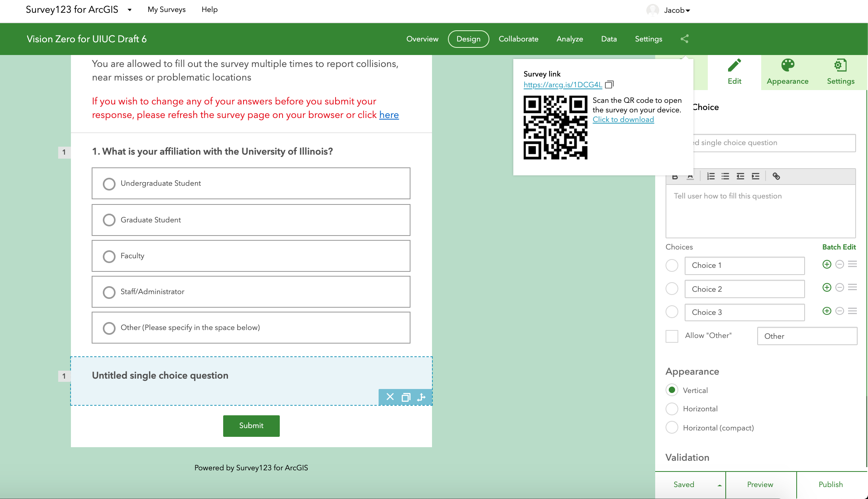Select the Vertical appearance radio button
Screen dimensions: 868x499
coord(672,390)
